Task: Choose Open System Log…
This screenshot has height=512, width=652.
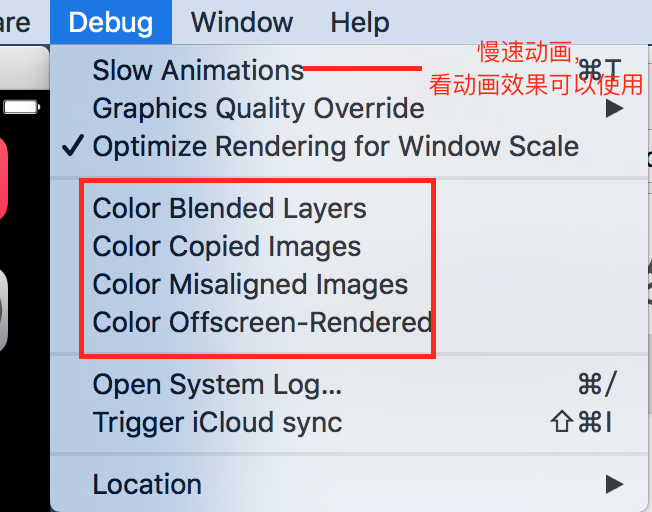Action: click(217, 384)
